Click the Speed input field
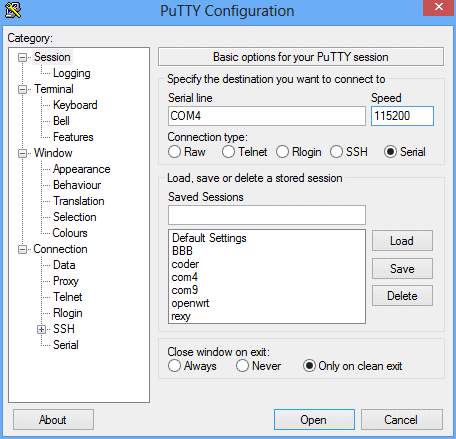 coord(402,116)
